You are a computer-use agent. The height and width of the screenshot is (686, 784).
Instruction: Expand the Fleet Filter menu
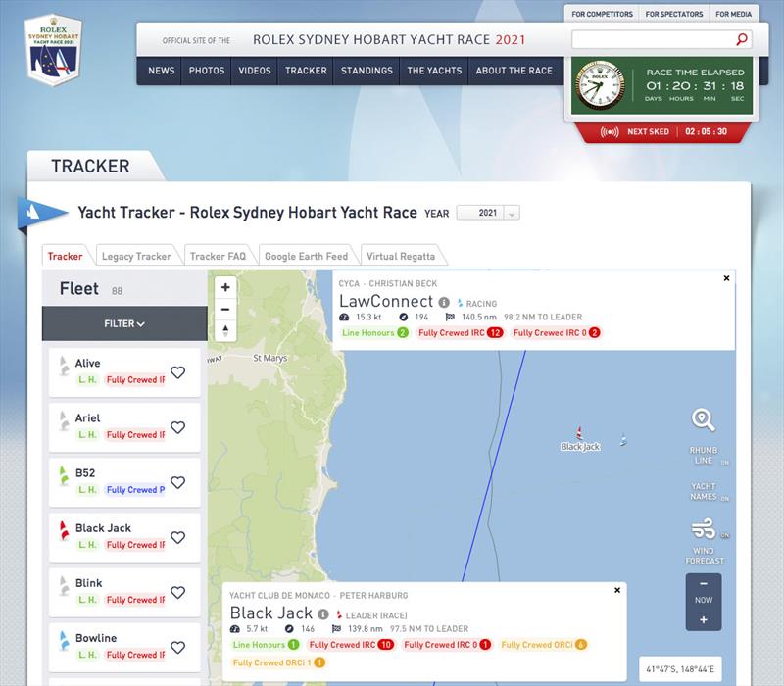124,324
